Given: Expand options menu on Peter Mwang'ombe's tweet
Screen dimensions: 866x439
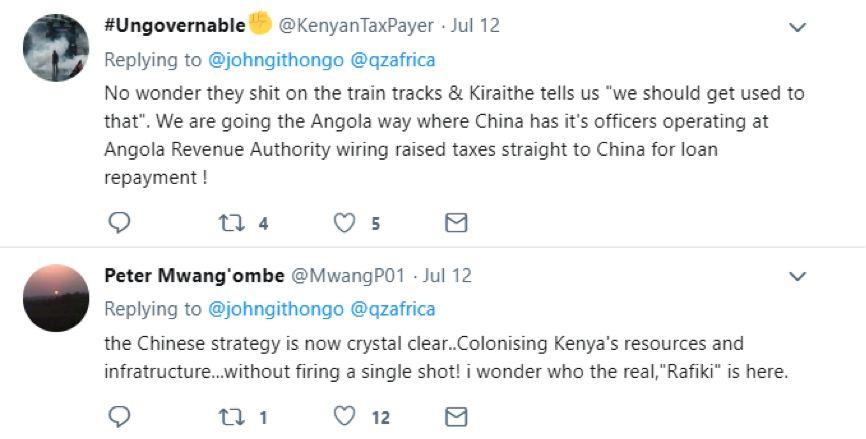Looking at the screenshot, I should pos(797,275).
